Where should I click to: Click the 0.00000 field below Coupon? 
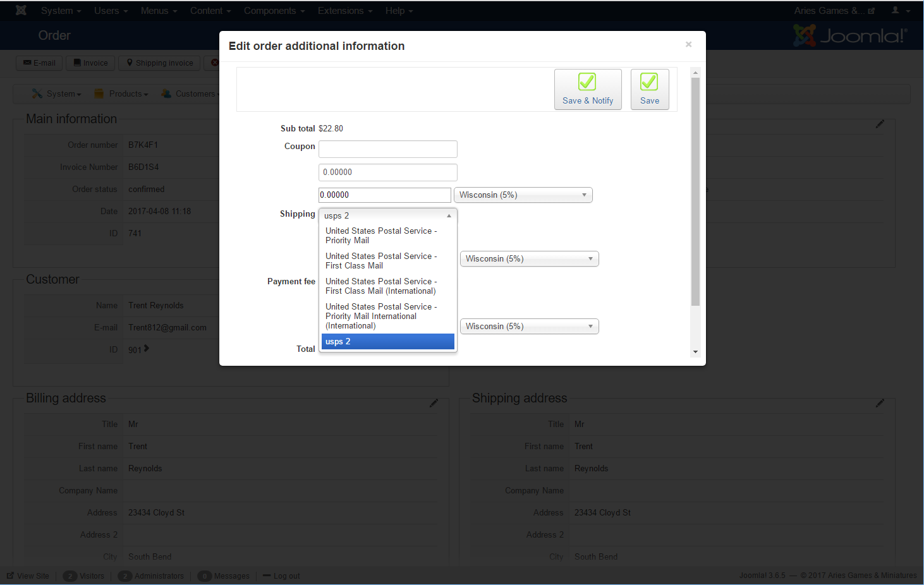click(388, 172)
